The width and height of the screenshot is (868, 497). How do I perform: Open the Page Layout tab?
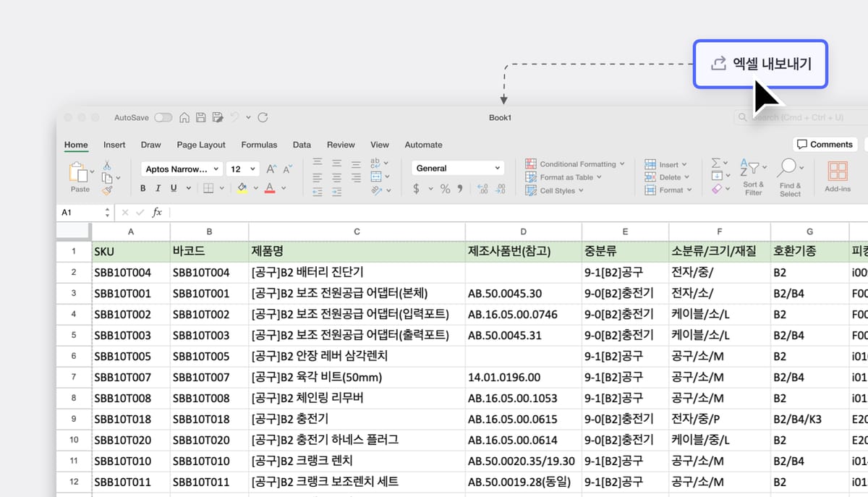pyautogui.click(x=201, y=145)
